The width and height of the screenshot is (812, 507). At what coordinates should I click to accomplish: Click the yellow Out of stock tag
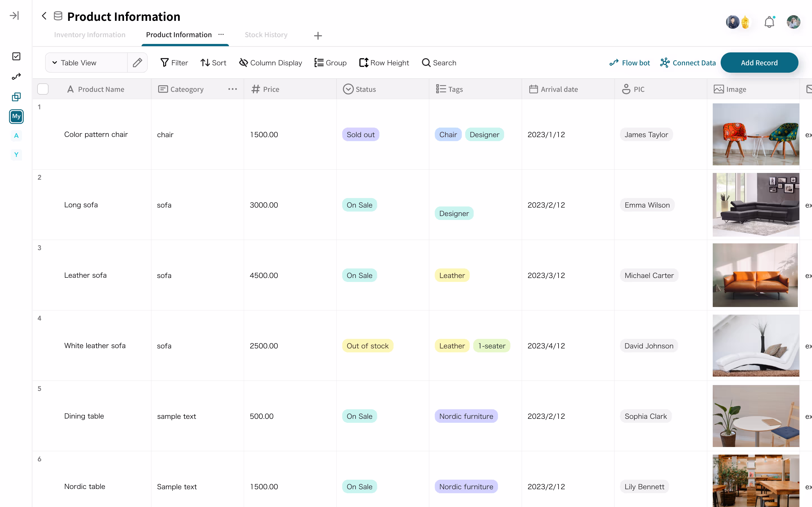tap(367, 346)
